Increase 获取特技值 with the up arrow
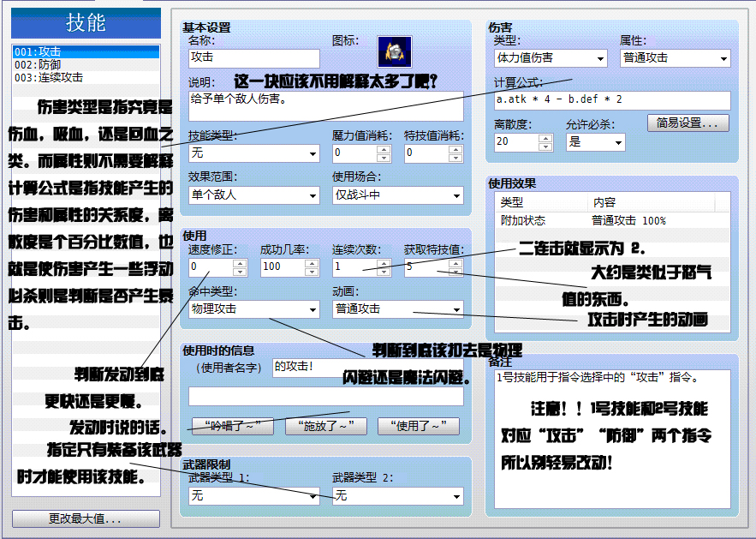This screenshot has height=539, width=756. click(x=455, y=263)
